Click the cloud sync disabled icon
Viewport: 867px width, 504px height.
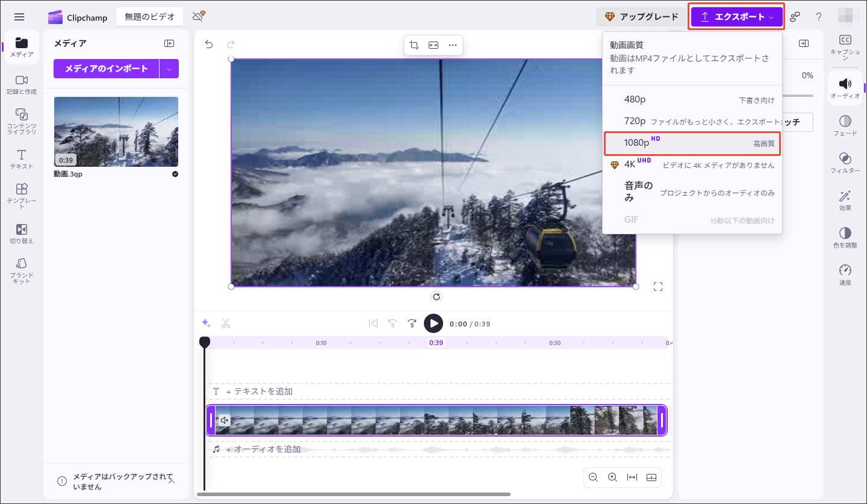coord(199,17)
